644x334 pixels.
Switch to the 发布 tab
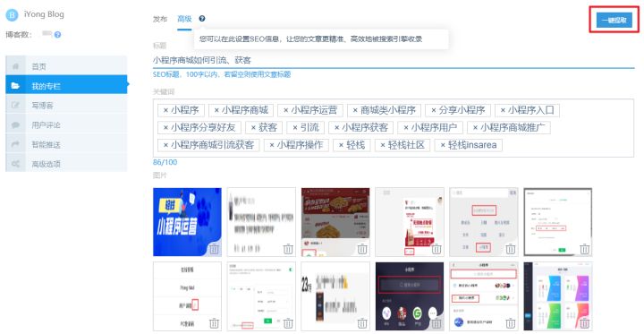click(160, 19)
